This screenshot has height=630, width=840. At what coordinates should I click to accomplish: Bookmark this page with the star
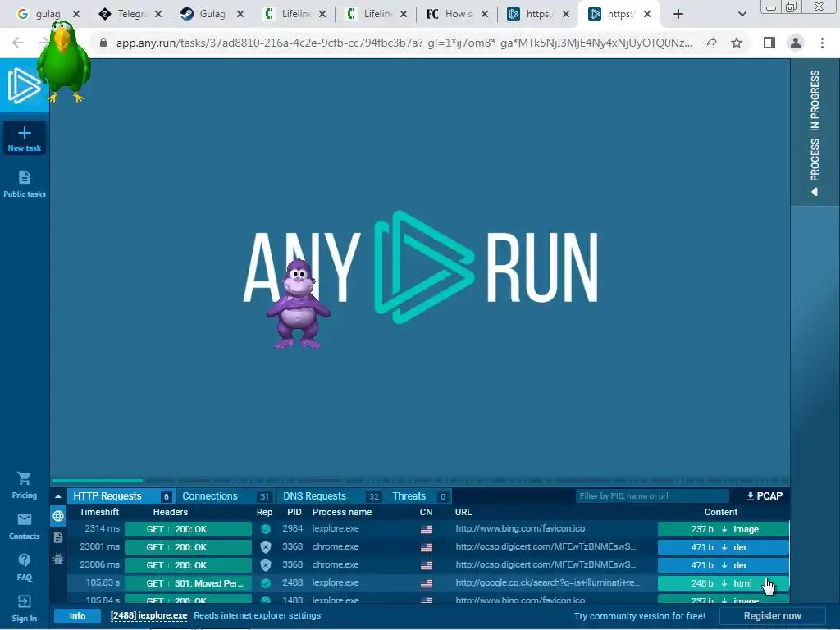(x=737, y=43)
